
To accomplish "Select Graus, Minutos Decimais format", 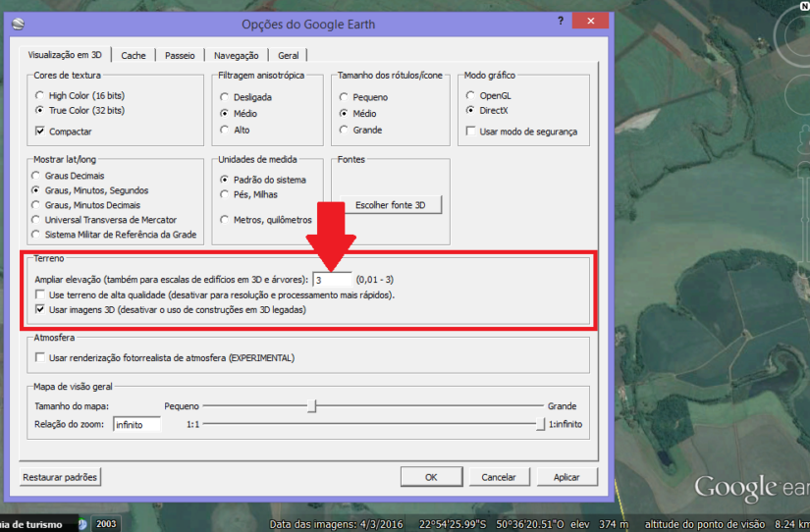I will 85,205.
